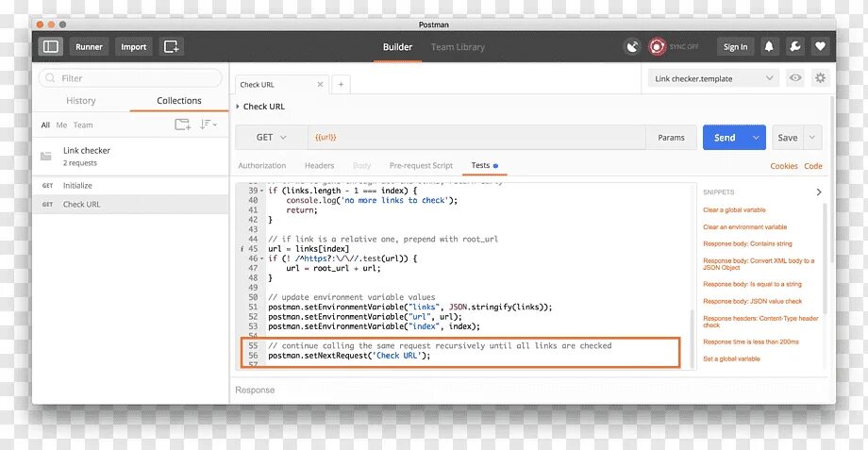Open the Headers tab
This screenshot has height=450, width=868.
320,165
